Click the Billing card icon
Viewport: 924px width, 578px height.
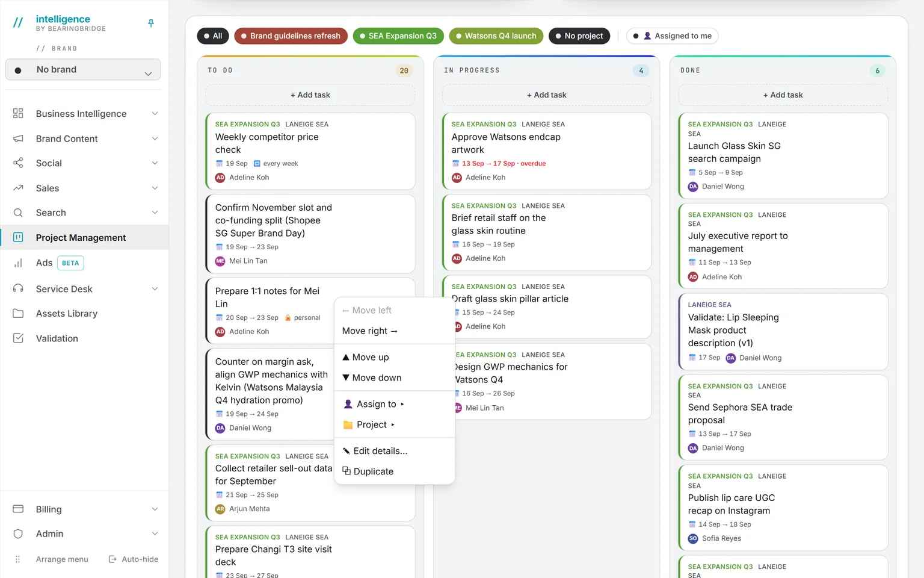click(18, 509)
